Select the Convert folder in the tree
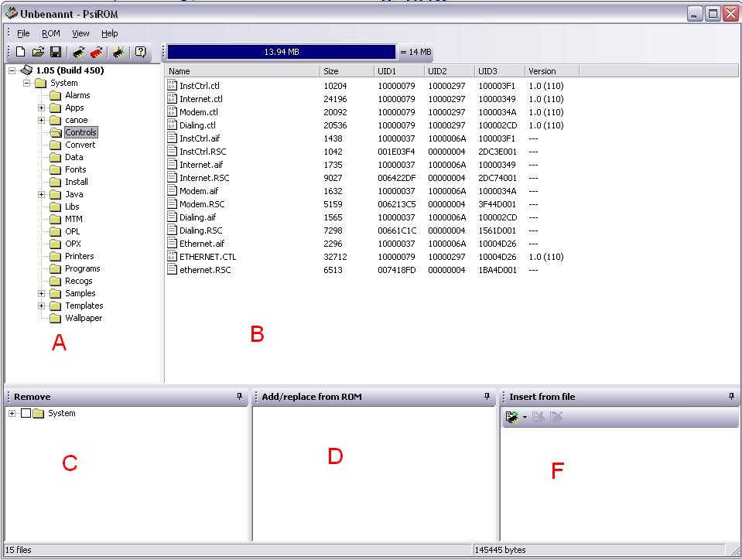Screen dimensions: 742x560 pyautogui.click(x=80, y=145)
